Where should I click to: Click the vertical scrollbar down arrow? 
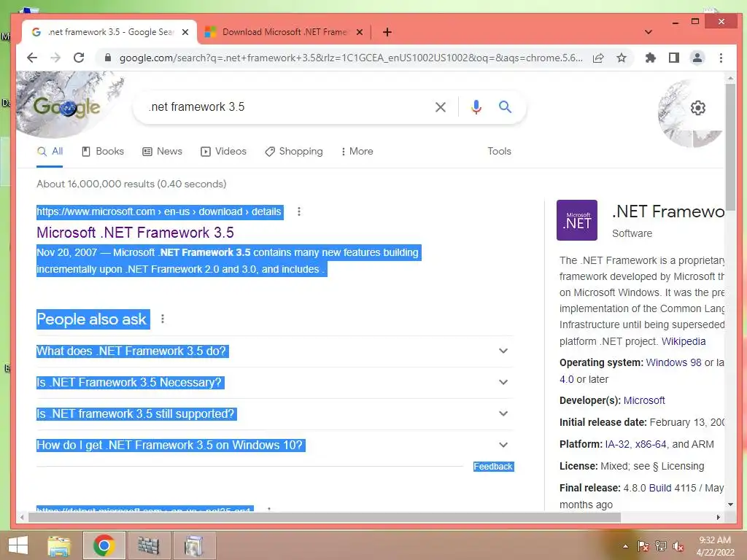point(730,505)
